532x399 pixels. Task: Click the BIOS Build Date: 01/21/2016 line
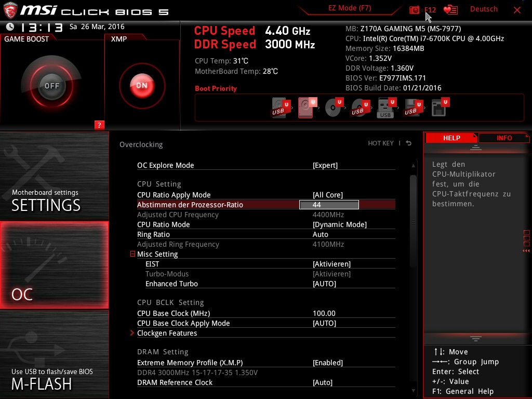393,88
